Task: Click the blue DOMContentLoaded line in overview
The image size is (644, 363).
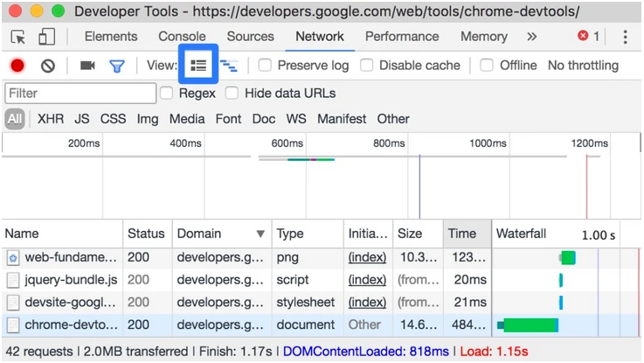Action: coord(419,187)
